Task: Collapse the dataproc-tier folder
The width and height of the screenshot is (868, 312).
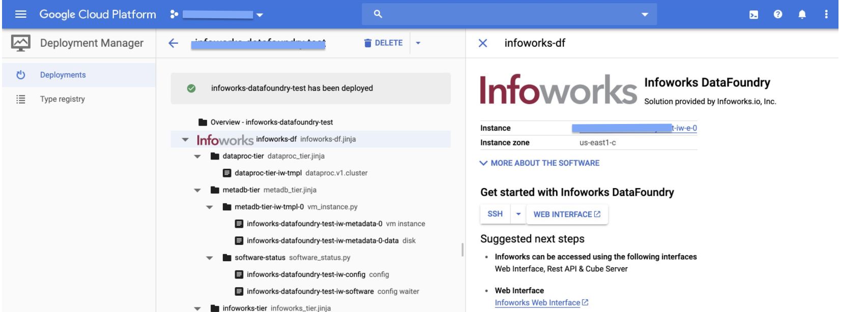Action: coord(197,157)
